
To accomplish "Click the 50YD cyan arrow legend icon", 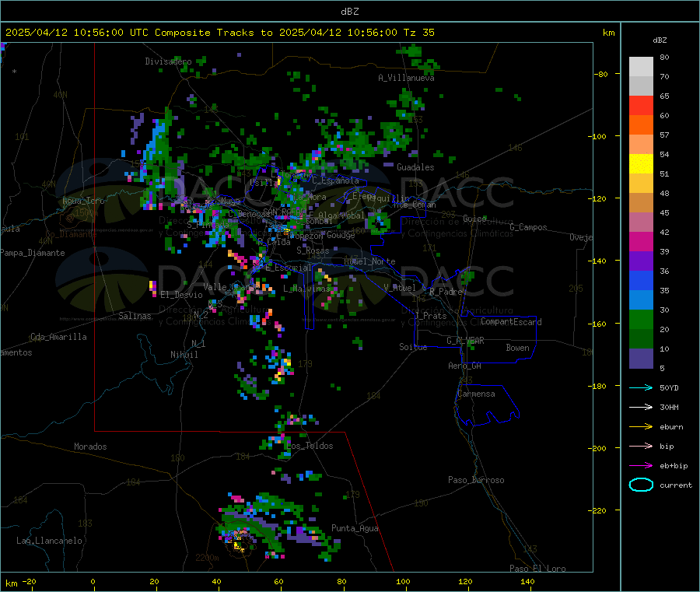I will (641, 387).
